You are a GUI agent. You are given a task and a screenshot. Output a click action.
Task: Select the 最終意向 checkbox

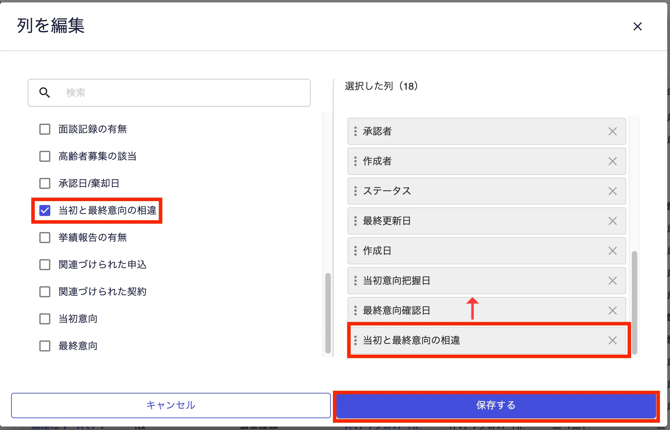(45, 346)
